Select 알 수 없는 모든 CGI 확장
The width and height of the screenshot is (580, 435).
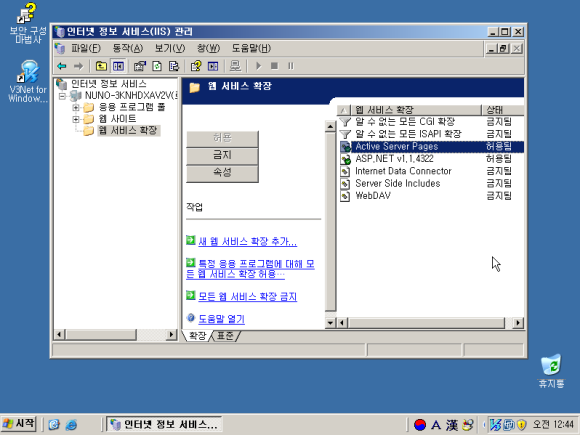pyautogui.click(x=431, y=122)
